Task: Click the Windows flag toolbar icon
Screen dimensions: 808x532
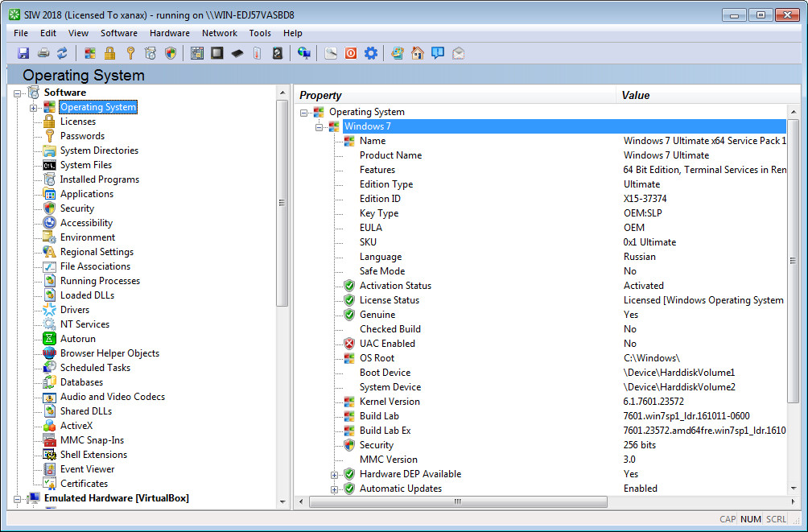Action: pos(89,53)
